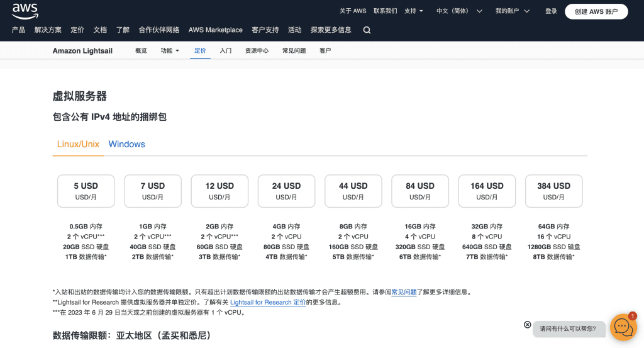Click the 16 个 vCPU text

click(x=553, y=237)
